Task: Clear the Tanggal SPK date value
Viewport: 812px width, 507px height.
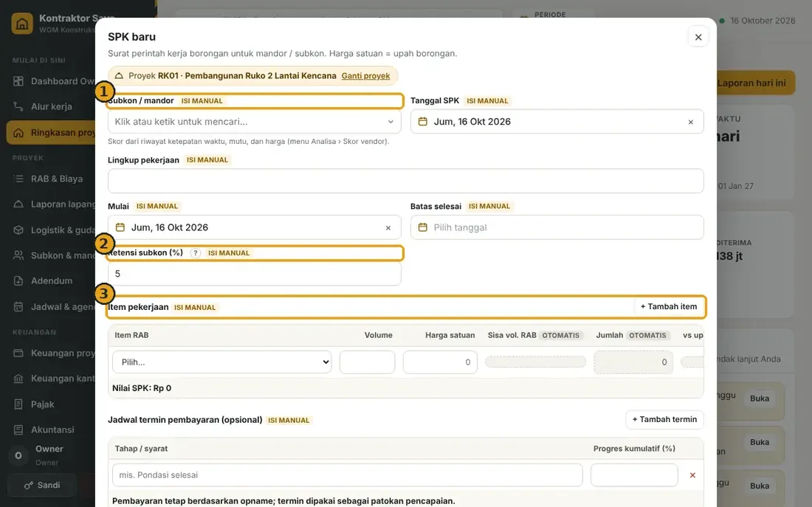Action: point(690,123)
